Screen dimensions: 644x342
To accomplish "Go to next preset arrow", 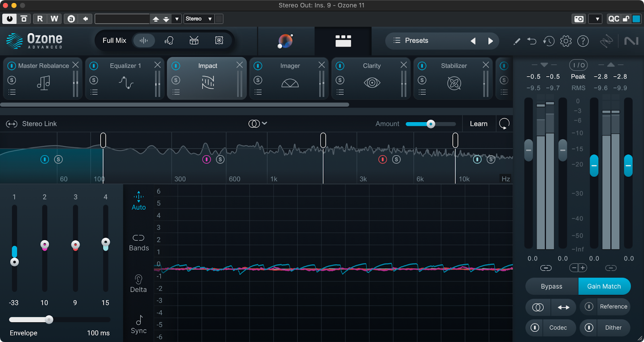I will point(491,41).
